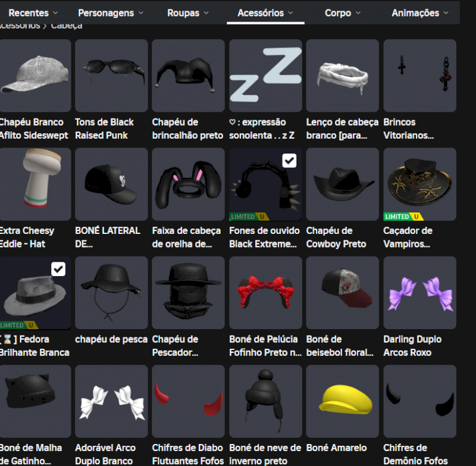Expand the Personagens dropdown chevron

[141, 12]
